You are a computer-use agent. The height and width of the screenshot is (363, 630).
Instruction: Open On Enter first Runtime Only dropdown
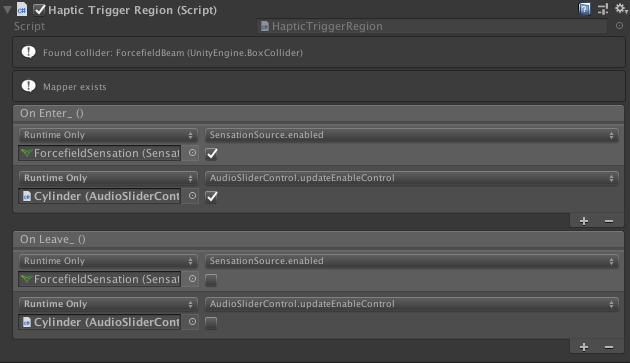pyautogui.click(x=108, y=135)
